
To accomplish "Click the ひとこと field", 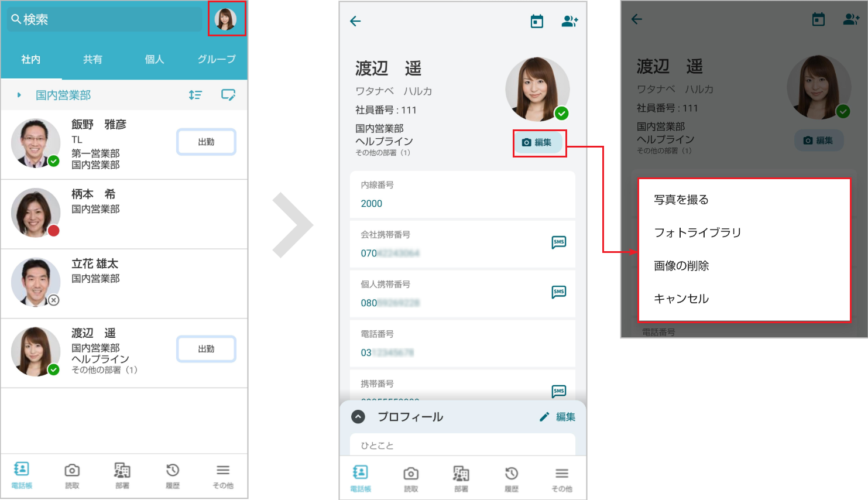I will pyautogui.click(x=462, y=445).
